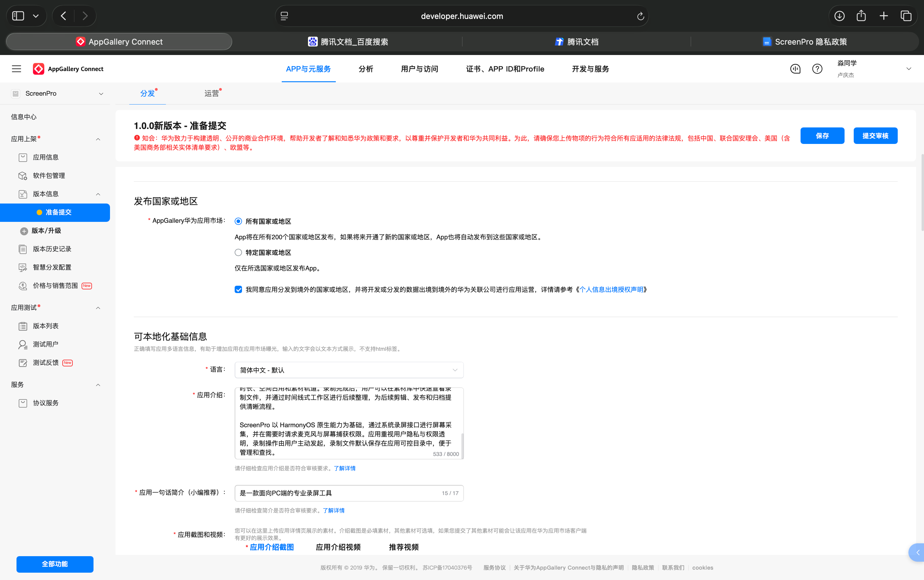Image resolution: width=924 pixels, height=580 pixels.
Task: Open the 用户与访问 menu
Action: [x=419, y=69]
